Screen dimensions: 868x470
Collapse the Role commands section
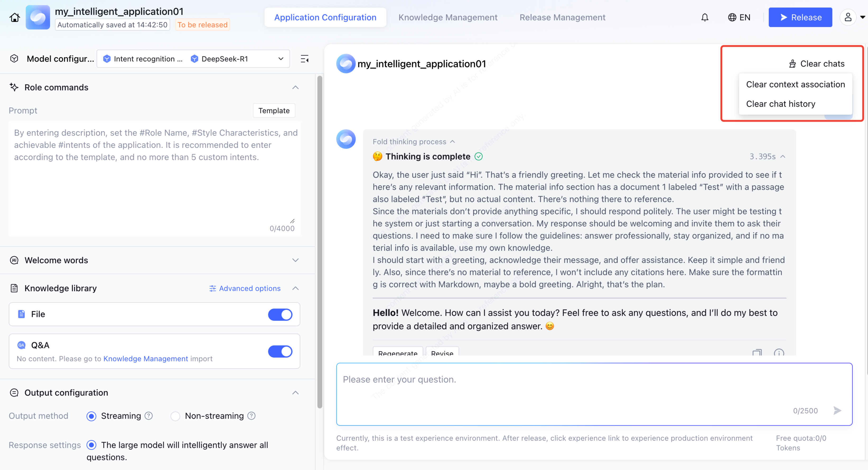click(295, 87)
